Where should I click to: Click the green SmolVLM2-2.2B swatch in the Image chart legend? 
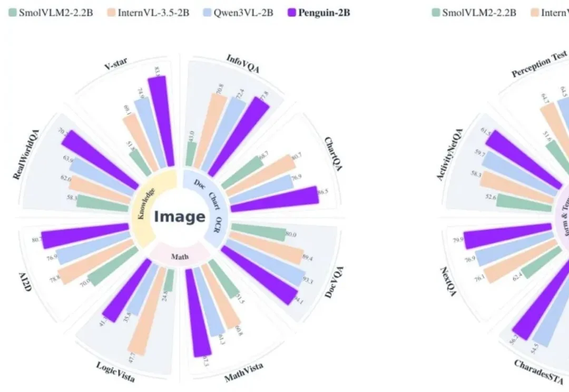pos(12,12)
